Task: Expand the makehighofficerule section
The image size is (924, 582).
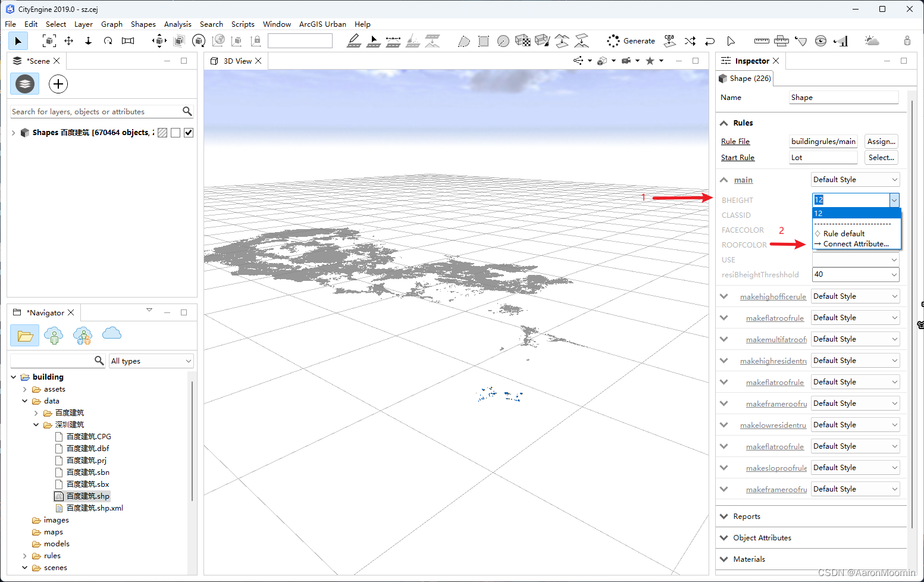Action: (724, 296)
